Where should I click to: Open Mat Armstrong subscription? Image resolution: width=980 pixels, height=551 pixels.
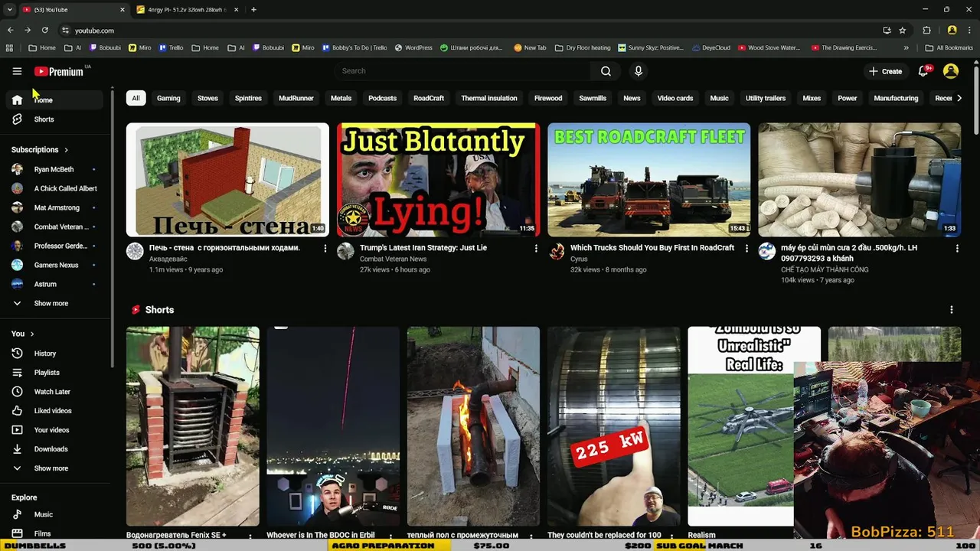(x=55, y=207)
